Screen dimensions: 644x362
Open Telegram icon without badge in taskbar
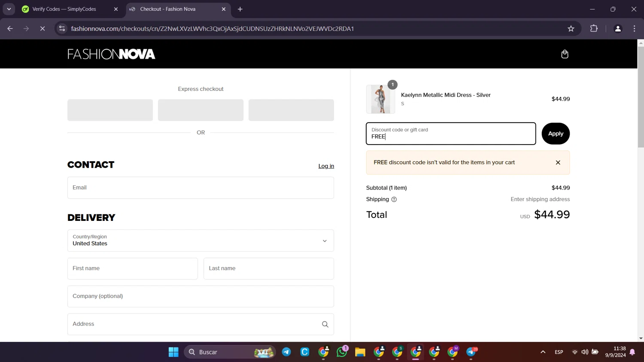click(286, 352)
